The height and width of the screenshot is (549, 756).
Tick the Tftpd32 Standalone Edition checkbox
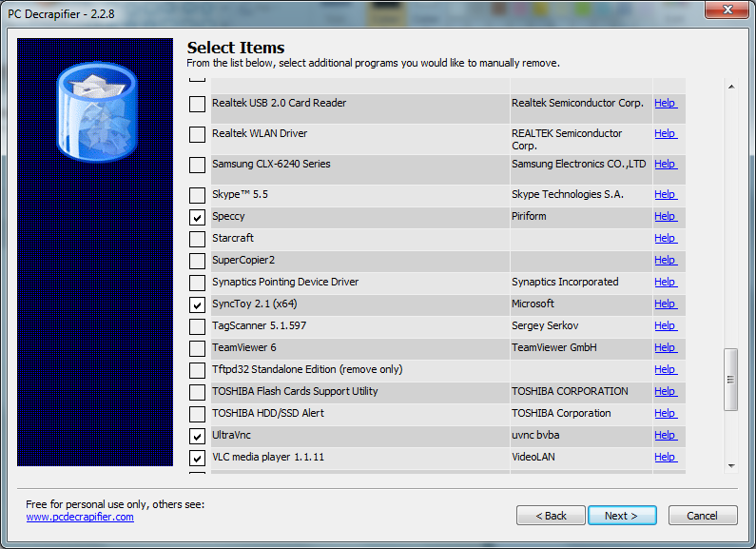click(x=197, y=370)
